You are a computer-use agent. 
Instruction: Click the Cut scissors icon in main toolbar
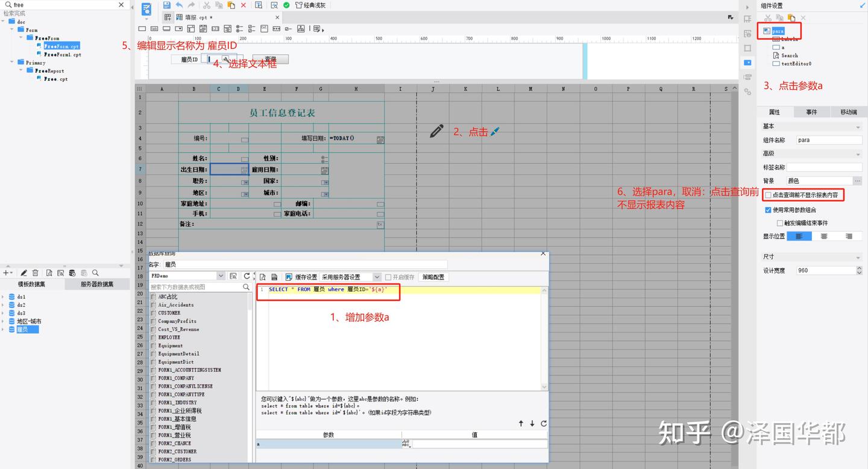pyautogui.click(x=207, y=5)
